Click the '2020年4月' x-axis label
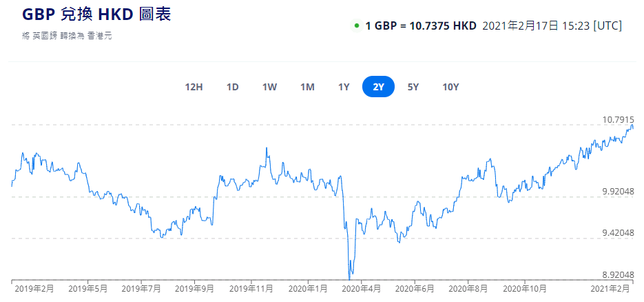Viewport: 644px width, 302px height. point(361,289)
